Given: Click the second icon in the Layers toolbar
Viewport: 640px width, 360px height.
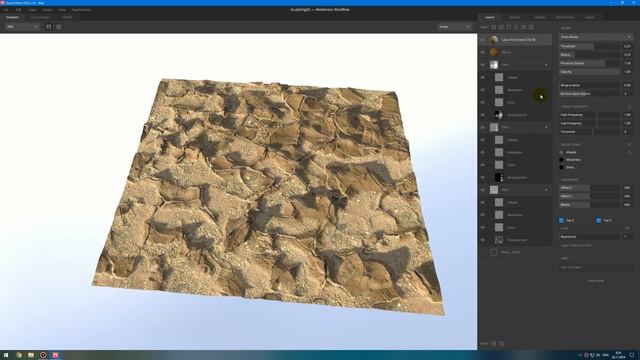Looking at the screenshot, I should pos(501,27).
